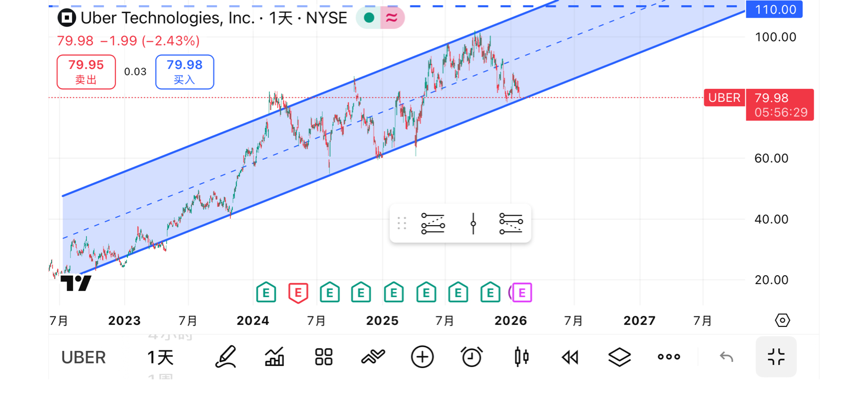Exit fullscreen with collapse icon
The image size is (868, 401).
776,357
